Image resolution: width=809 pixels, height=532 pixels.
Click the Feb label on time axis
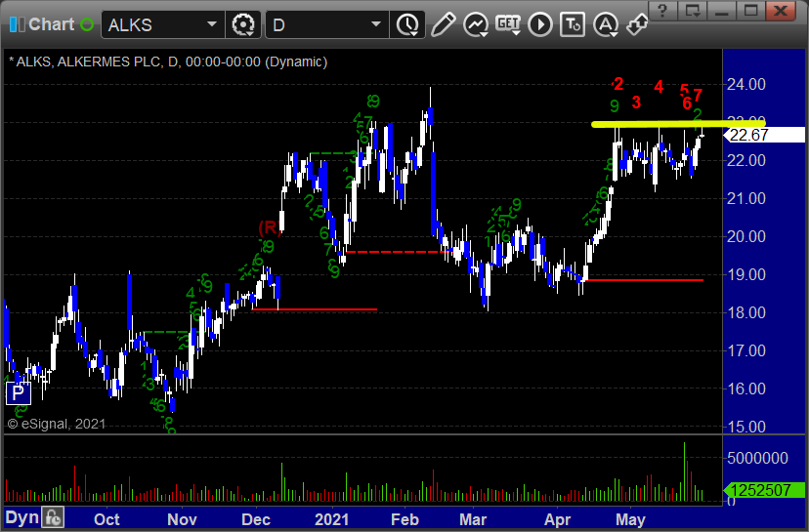coord(404,519)
